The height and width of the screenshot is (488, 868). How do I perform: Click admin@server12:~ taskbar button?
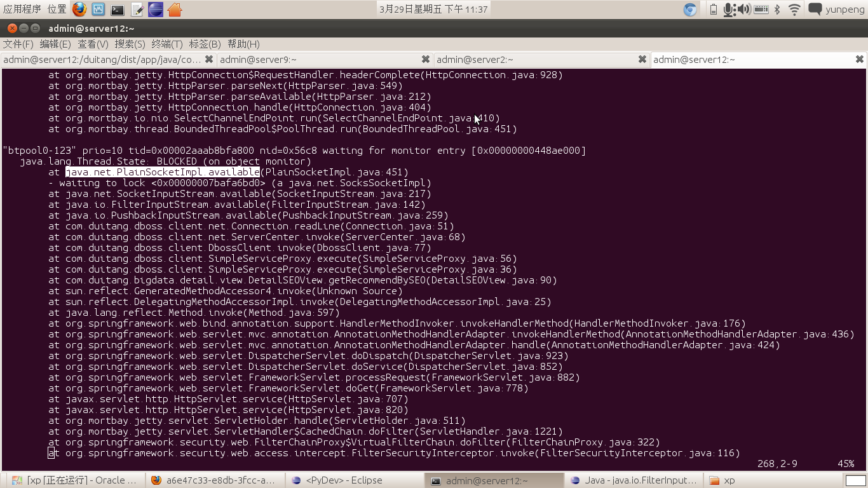pyautogui.click(x=494, y=480)
